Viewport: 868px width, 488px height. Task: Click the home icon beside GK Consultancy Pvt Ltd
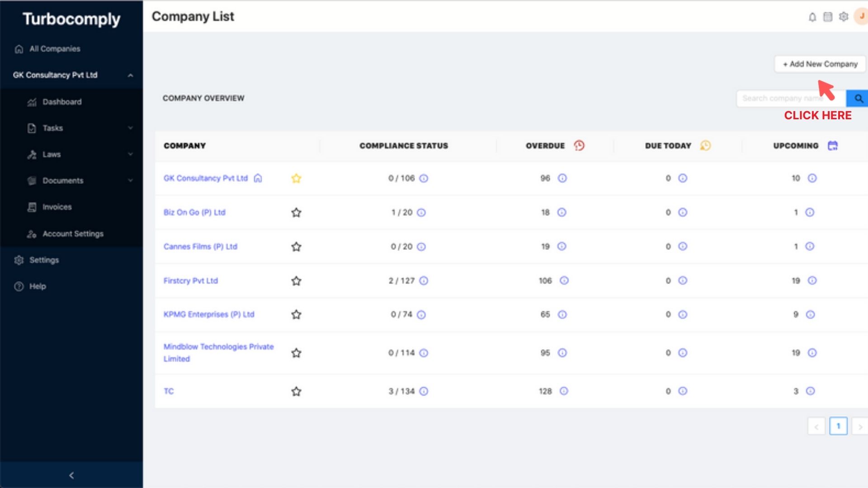258,178
